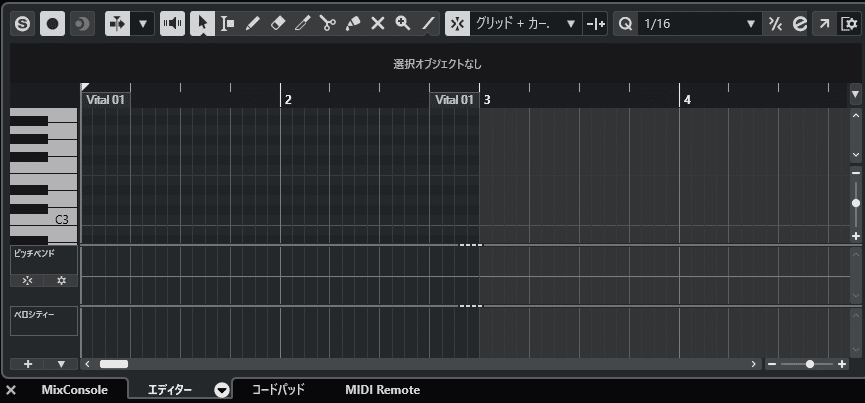Open the 1/16 quantize preset dropdown
The image size is (865, 403).
click(x=700, y=24)
